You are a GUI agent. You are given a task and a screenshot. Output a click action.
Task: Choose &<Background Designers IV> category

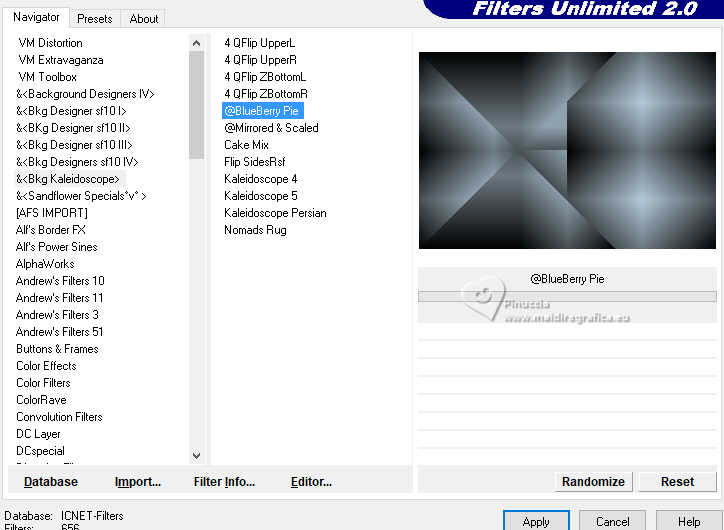(x=85, y=94)
